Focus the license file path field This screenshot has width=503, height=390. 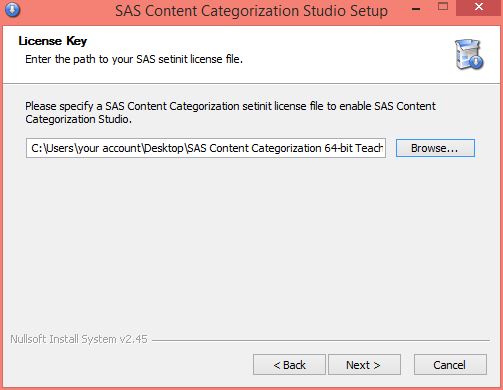[206, 148]
